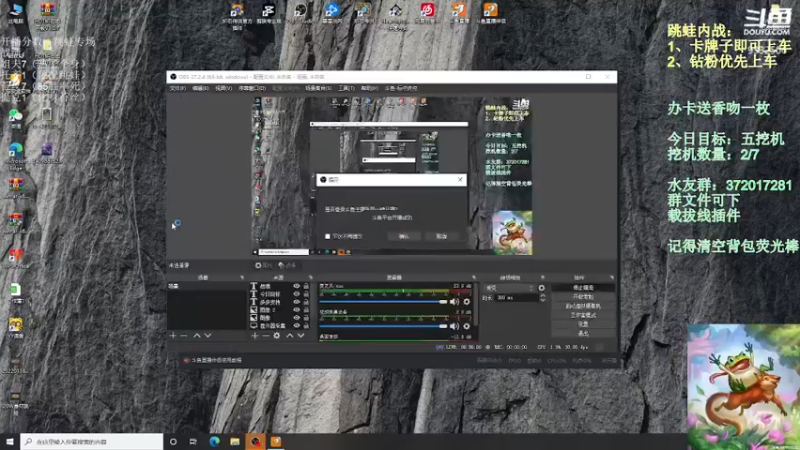Toggle visibility of the top text source

(x=296, y=286)
